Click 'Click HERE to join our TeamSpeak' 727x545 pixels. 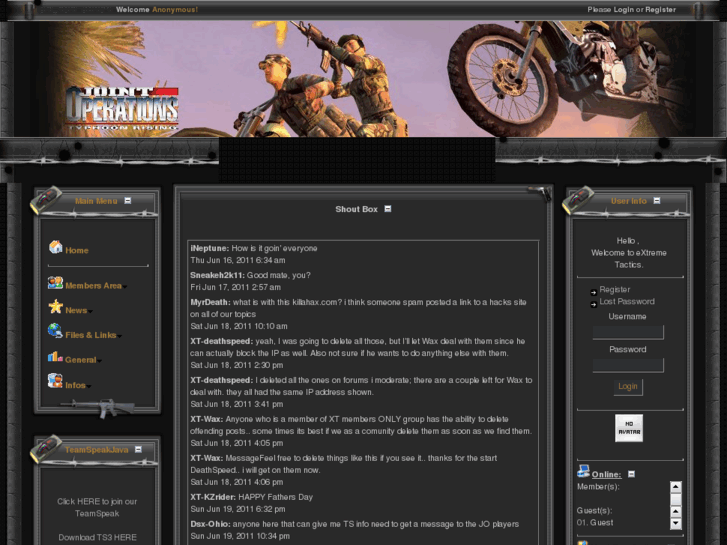pos(97,507)
